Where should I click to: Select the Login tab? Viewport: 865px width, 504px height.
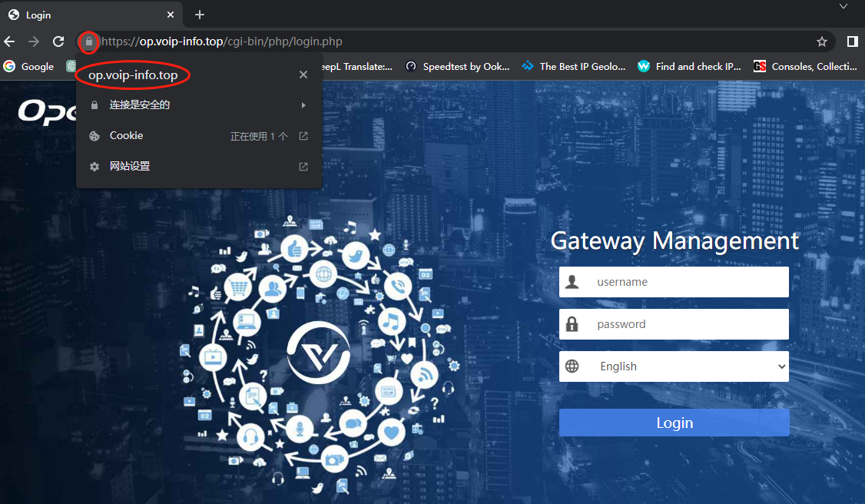pyautogui.click(x=91, y=15)
